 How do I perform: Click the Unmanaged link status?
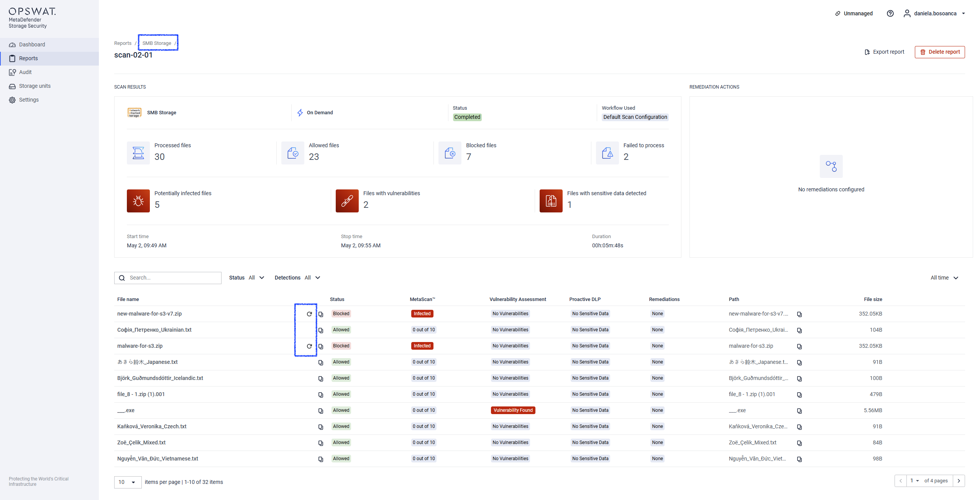[854, 13]
